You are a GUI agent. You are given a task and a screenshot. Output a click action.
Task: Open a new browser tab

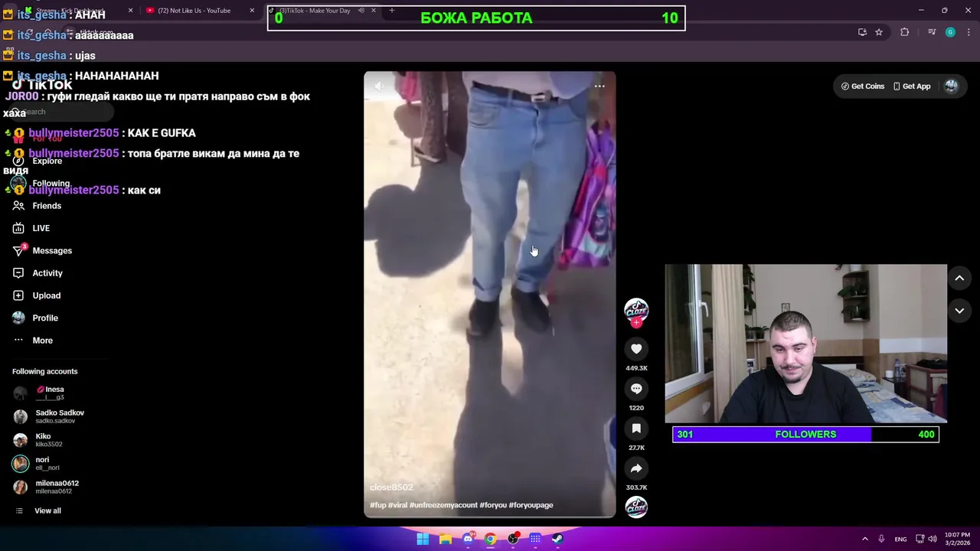tap(392, 11)
